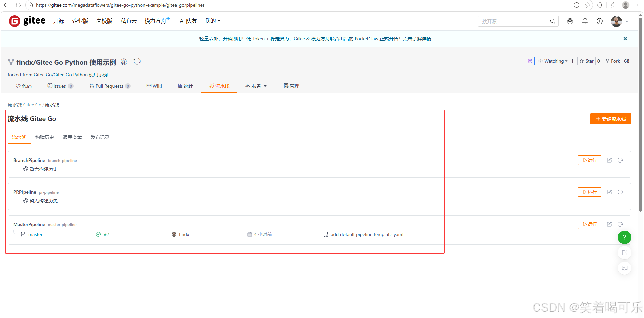Open the browser favorites list icon
The width and height of the screenshot is (644, 318).
point(613,5)
